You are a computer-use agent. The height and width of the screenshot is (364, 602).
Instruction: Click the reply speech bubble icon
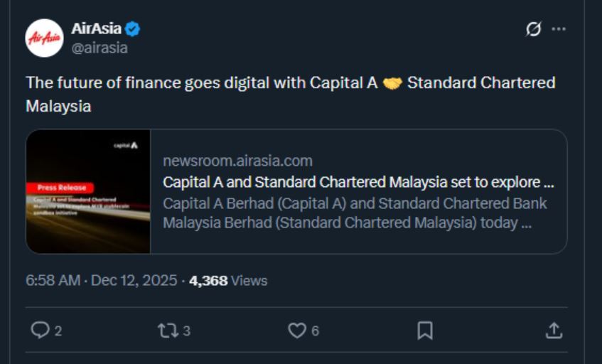[41, 330]
